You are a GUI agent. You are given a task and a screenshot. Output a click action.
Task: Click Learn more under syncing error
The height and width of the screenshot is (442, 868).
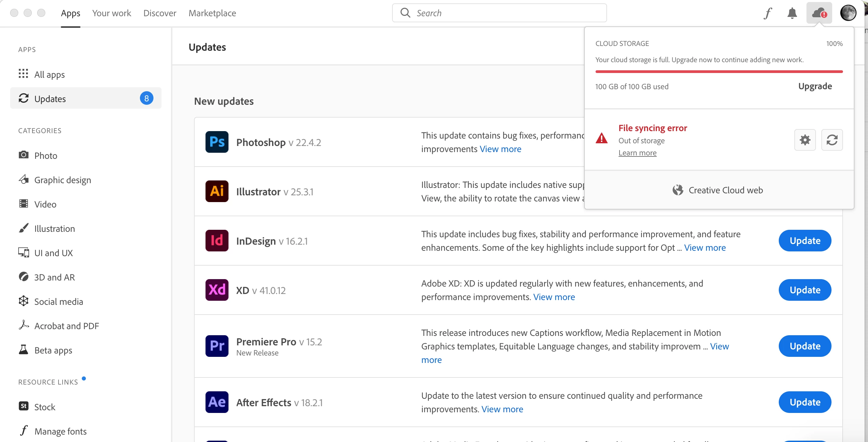637,153
